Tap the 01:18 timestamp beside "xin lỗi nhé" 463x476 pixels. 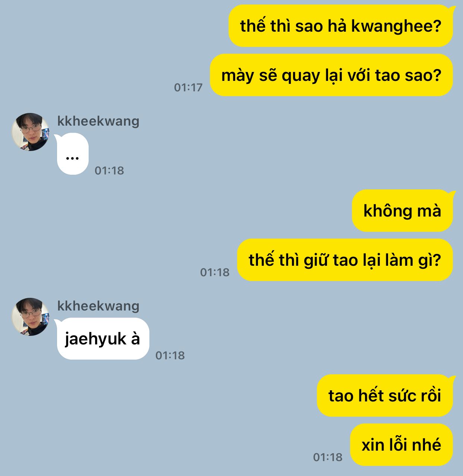(x=328, y=457)
